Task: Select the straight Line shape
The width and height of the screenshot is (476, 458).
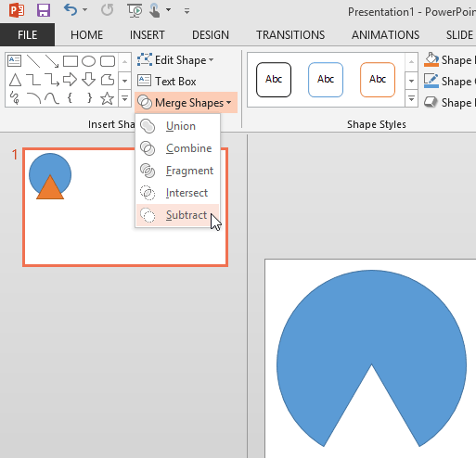Action: 33,61
